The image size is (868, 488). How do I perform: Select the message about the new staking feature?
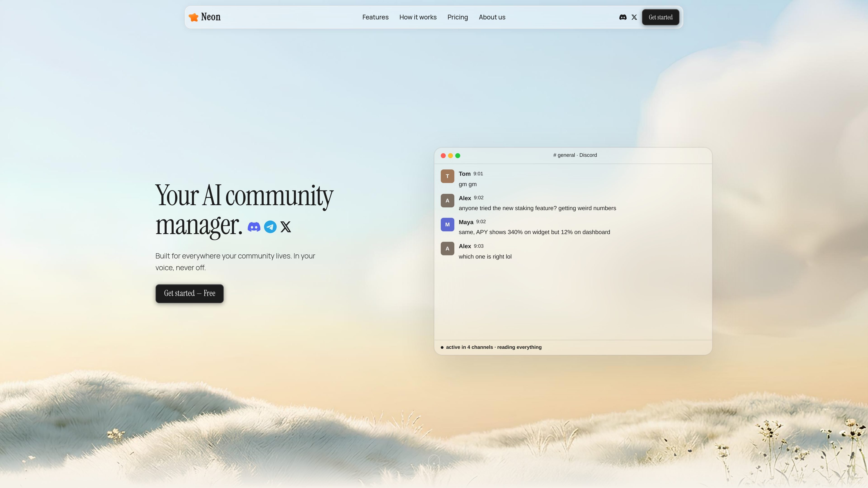(x=537, y=209)
